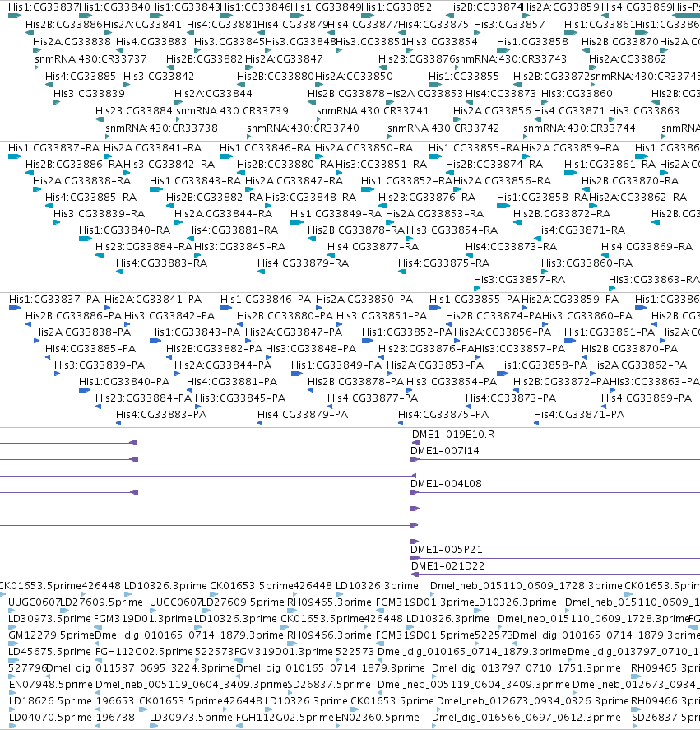Select gene label snmRNA:430:CR33737

click(x=90, y=59)
